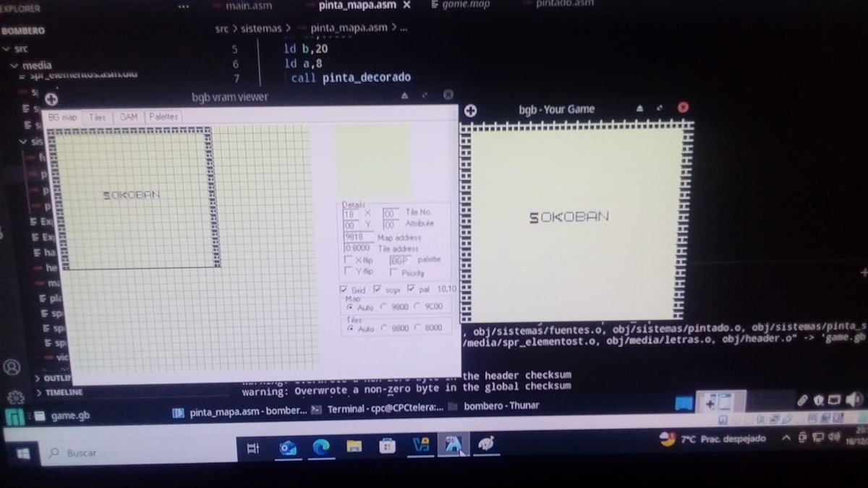This screenshot has height=488, width=868.
Task: Open the VS Code accounts icon
Action: tap(12, 367)
